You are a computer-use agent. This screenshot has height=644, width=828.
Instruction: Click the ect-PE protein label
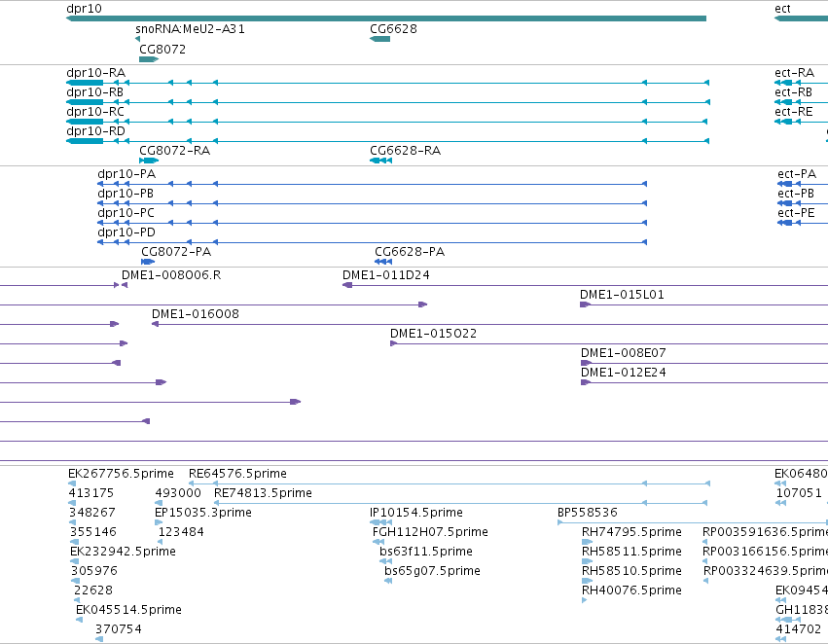[796, 213]
